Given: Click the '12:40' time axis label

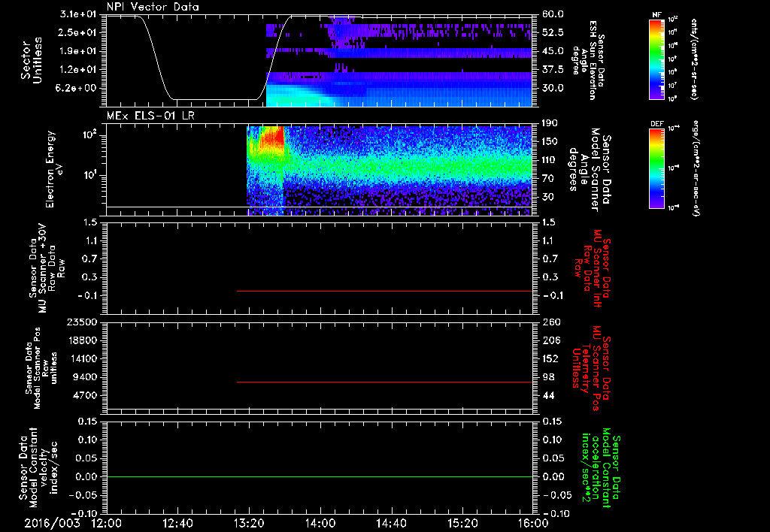Looking at the screenshot, I should 177,523.
